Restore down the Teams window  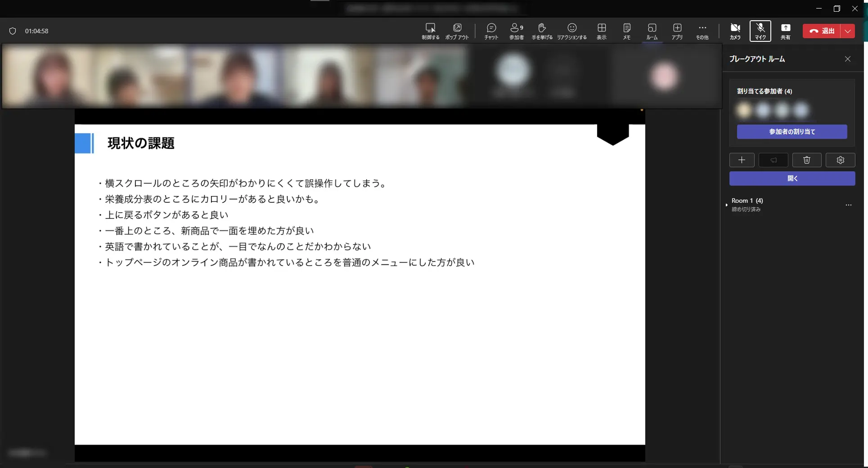pyautogui.click(x=837, y=9)
